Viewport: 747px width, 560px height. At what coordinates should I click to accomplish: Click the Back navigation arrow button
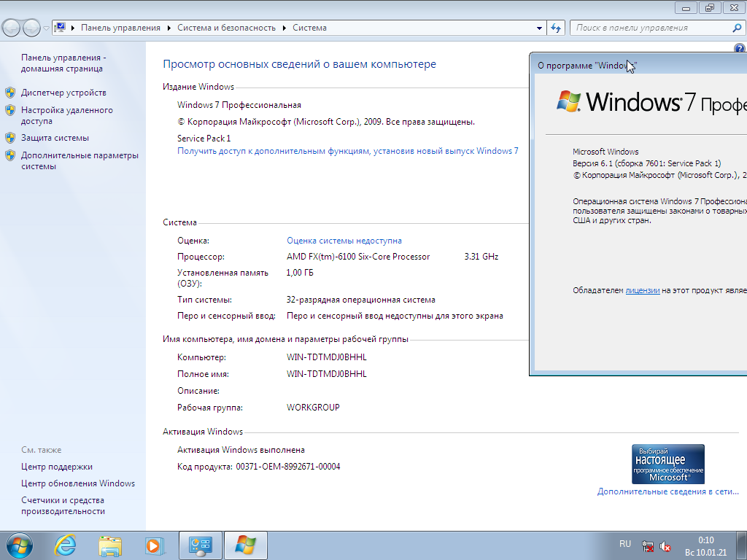pyautogui.click(x=12, y=28)
